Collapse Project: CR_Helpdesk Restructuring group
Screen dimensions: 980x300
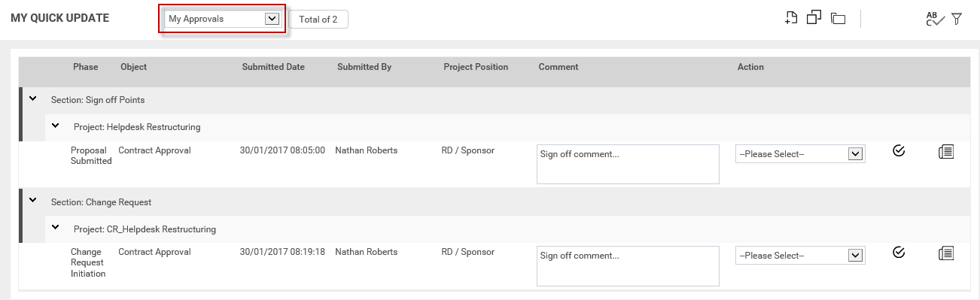55,227
